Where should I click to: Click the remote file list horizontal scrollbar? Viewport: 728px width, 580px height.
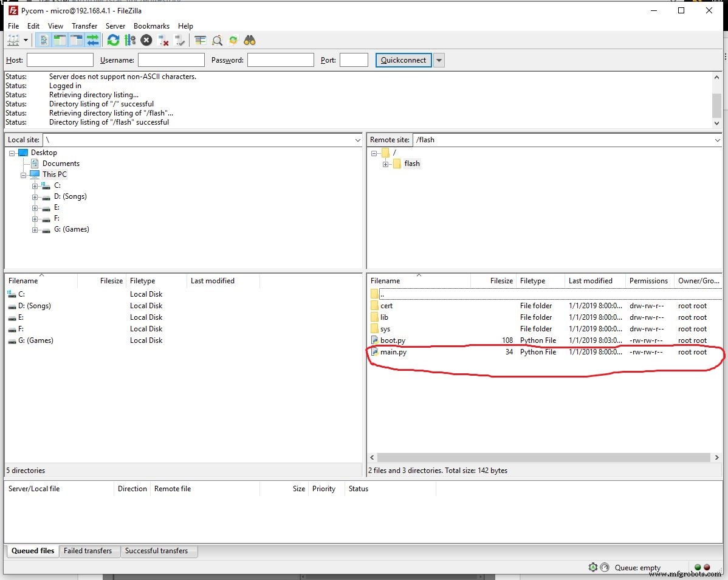544,457
